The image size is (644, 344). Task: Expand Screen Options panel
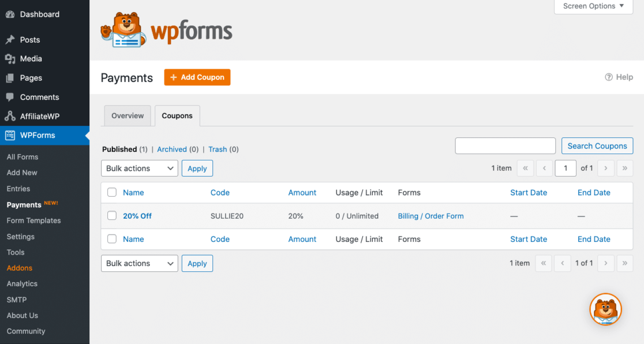pyautogui.click(x=593, y=6)
